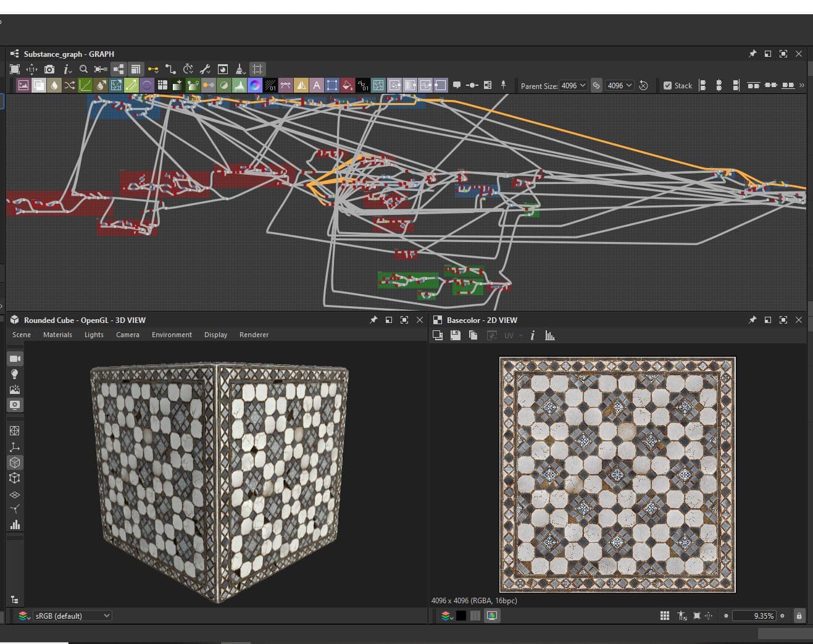The height and width of the screenshot is (644, 813).
Task: Add a Curve node from toolbar
Action: 85,85
